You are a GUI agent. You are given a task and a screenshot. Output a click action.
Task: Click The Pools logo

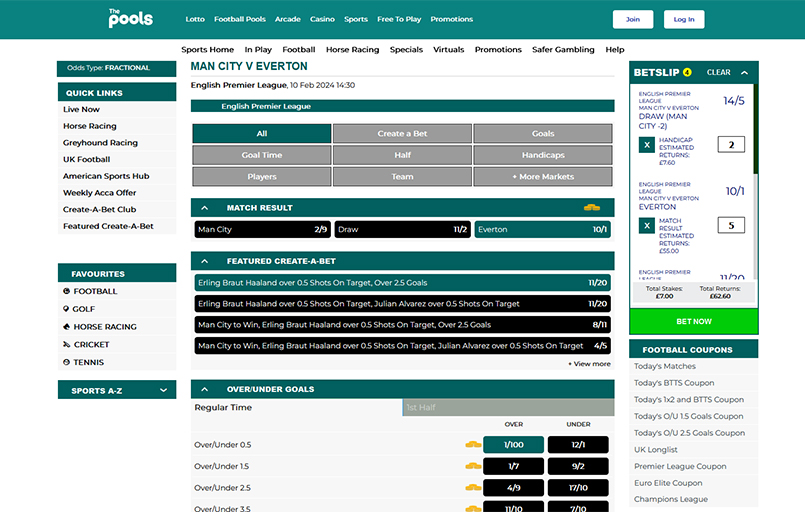tap(130, 18)
